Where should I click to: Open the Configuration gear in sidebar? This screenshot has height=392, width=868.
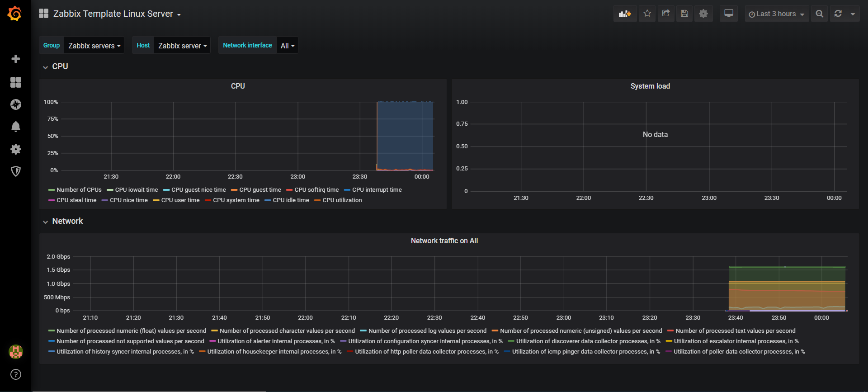coord(16,149)
